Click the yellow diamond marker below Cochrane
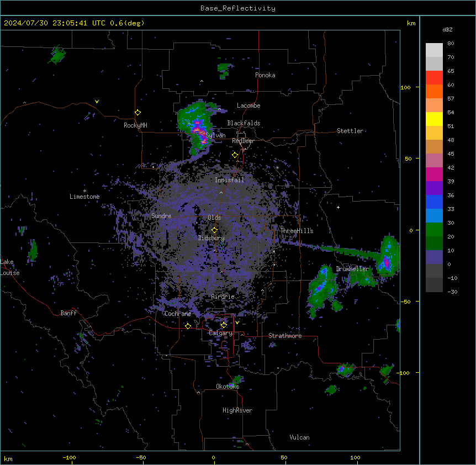 click(188, 326)
